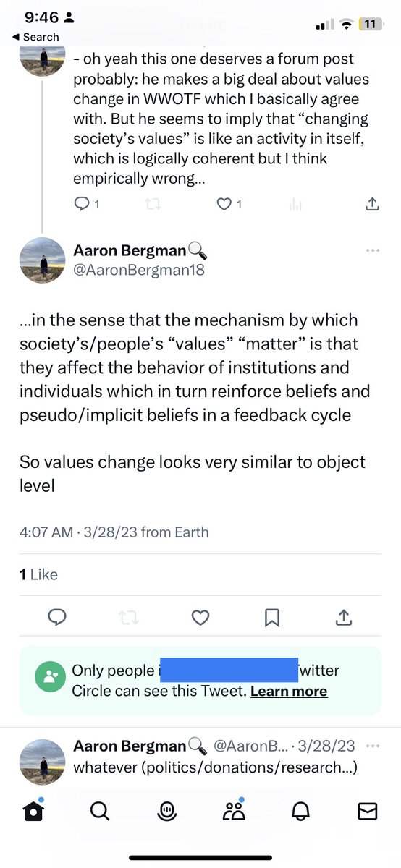Bookmark the main tweet
Image resolution: width=401 pixels, height=868 pixels.
tap(272, 617)
